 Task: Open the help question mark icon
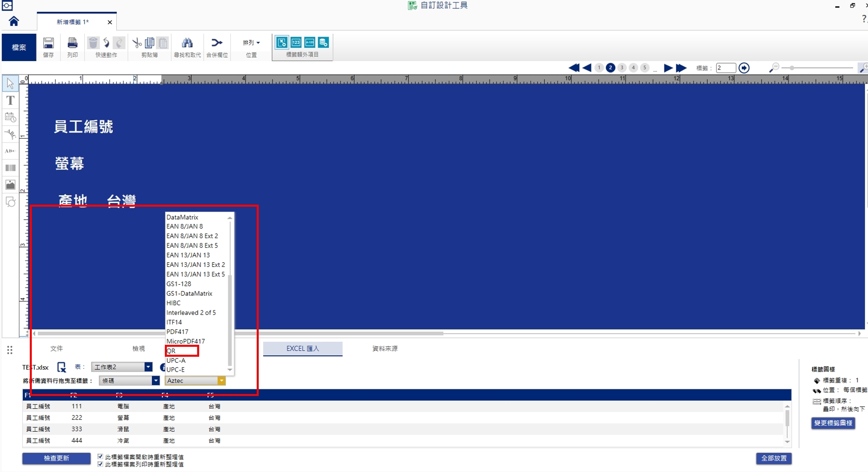click(x=864, y=18)
